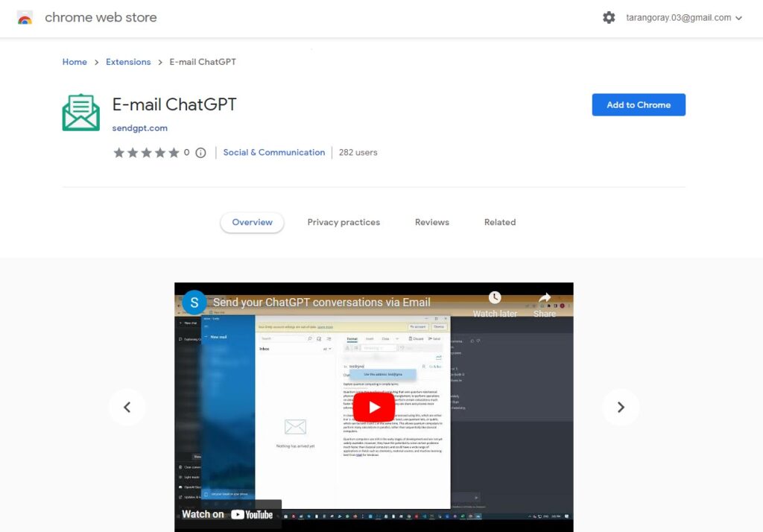Screen dimensions: 763x532
Task: Open the Social & Communication category
Action: pos(273,152)
